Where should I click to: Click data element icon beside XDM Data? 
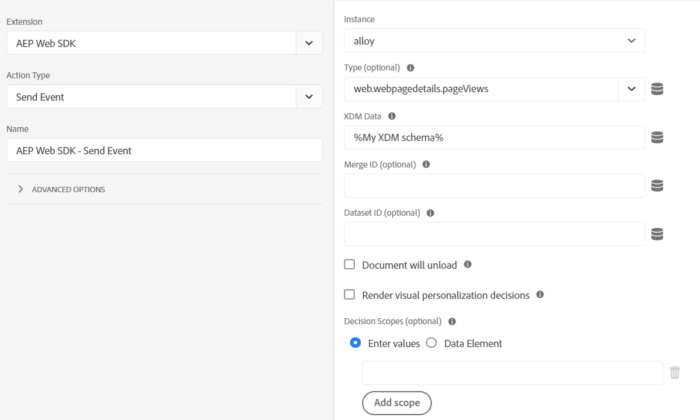click(x=657, y=137)
